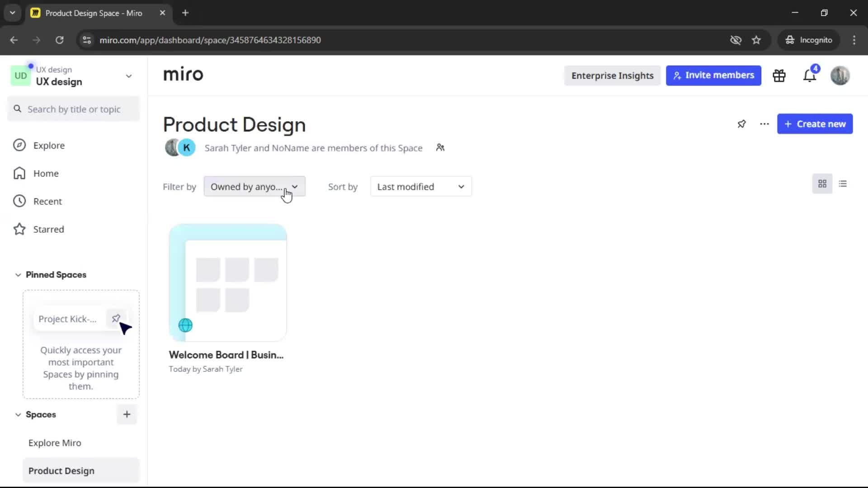868x488 pixels.
Task: Collapse the Pinned Spaces section
Action: point(18,275)
